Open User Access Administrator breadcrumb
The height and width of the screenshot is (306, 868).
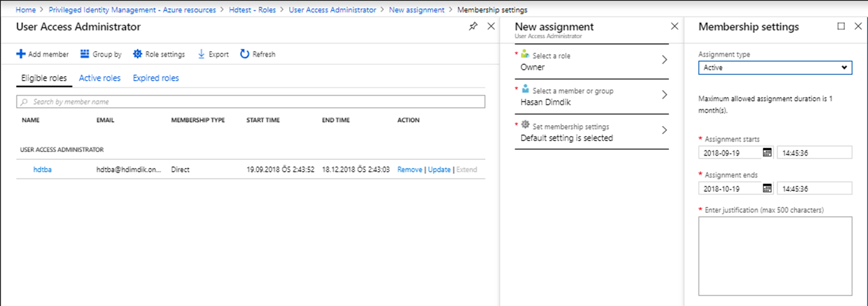tap(333, 10)
